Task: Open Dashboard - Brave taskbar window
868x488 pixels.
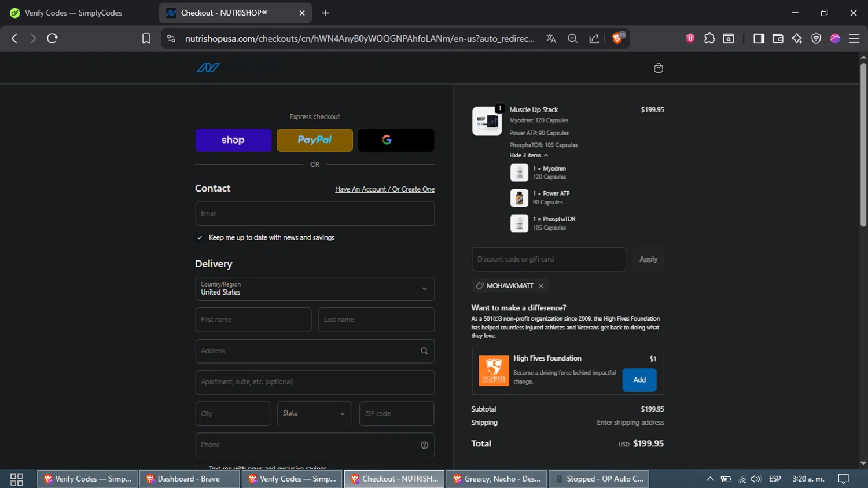Action: [x=189, y=479]
